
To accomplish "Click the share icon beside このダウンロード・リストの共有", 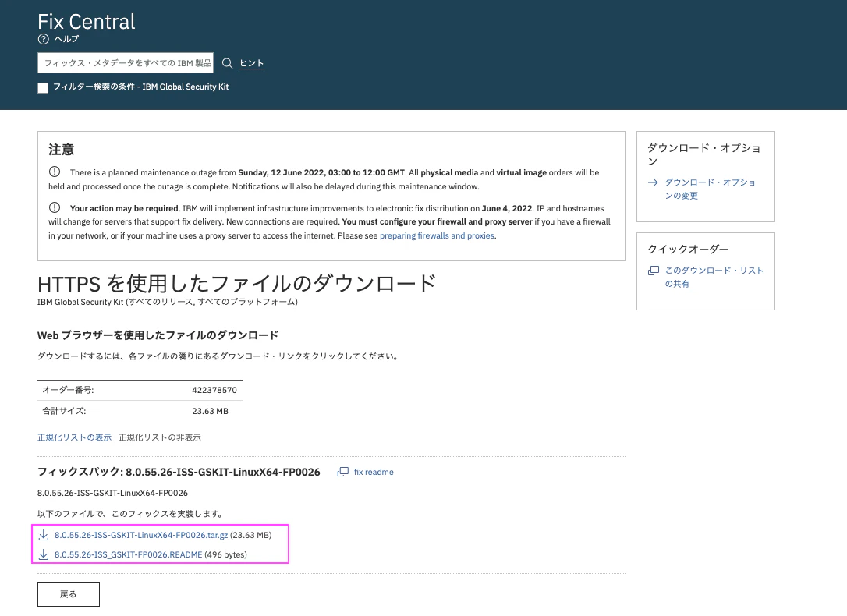I will coord(654,270).
